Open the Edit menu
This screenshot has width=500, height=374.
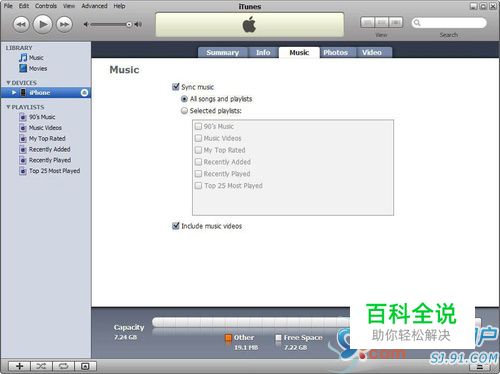pyautogui.click(x=24, y=6)
